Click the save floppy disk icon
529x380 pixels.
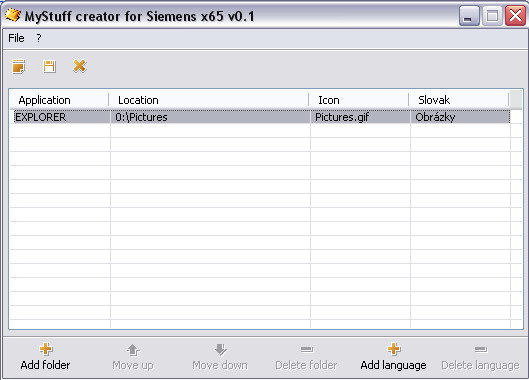(49, 66)
